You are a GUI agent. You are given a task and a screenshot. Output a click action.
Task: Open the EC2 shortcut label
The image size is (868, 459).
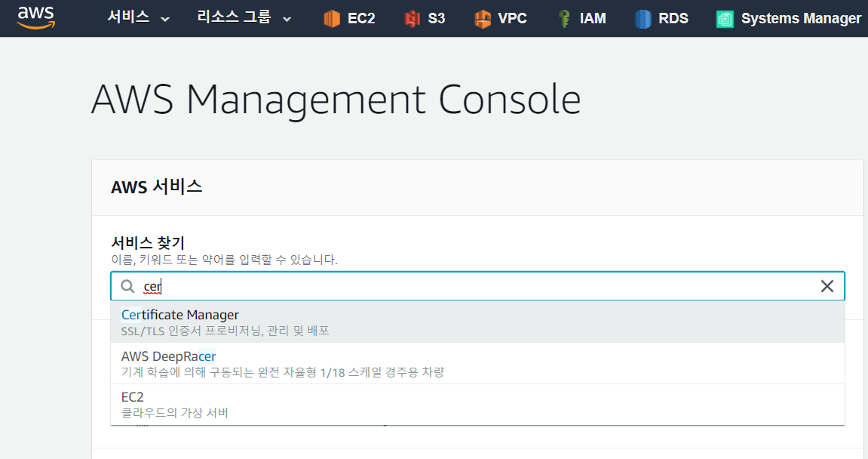coord(361,18)
